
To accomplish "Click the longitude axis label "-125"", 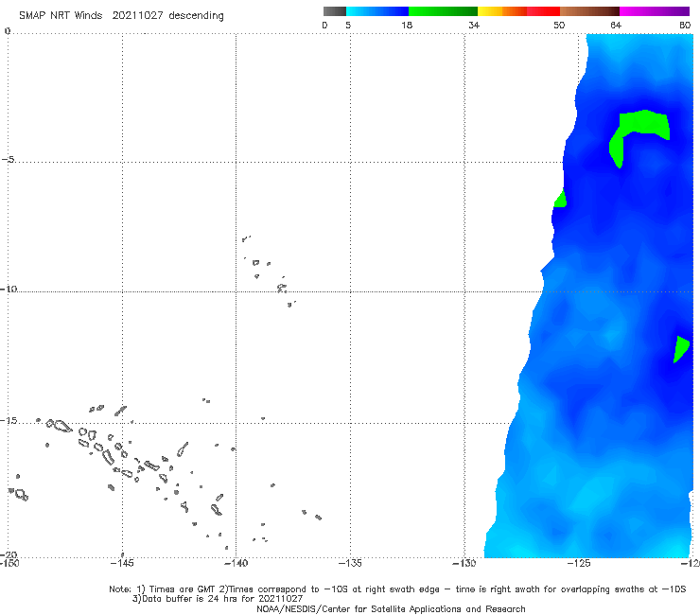I will [x=579, y=563].
